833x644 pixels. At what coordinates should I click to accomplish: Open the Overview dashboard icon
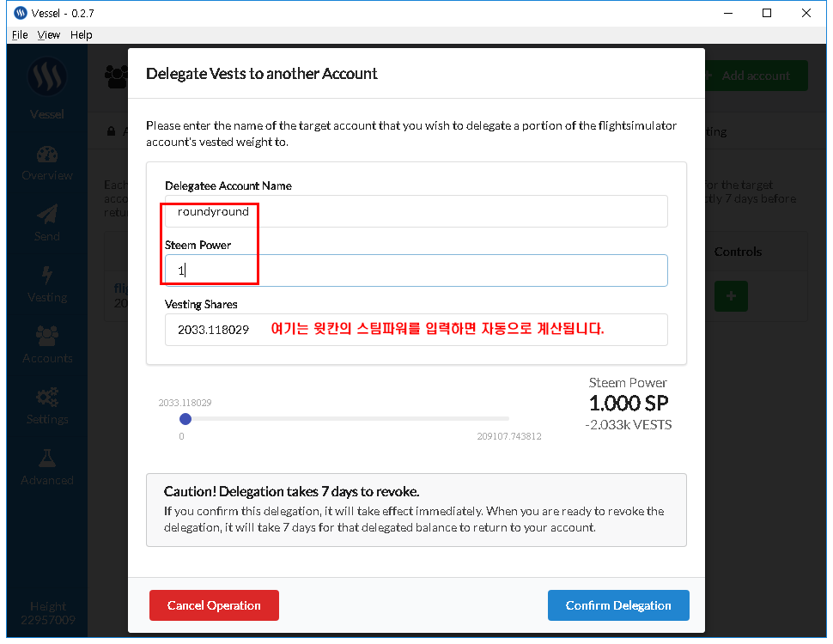tap(47, 155)
